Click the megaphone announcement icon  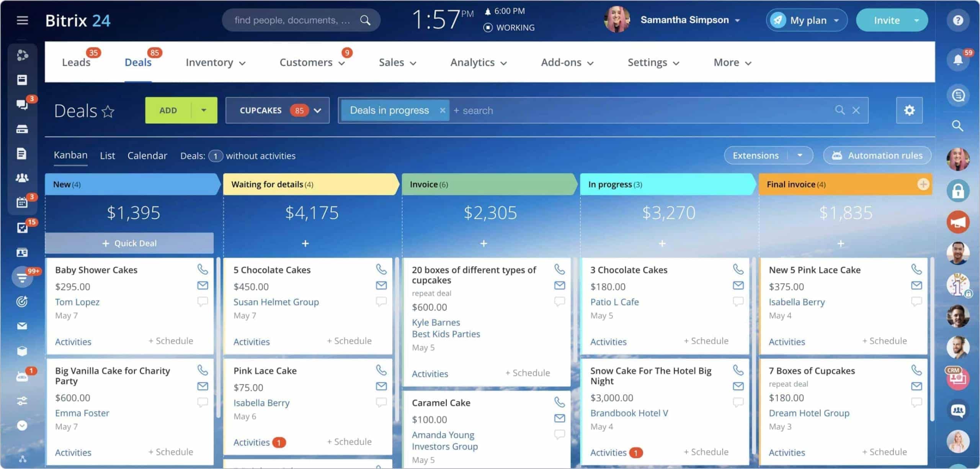click(x=958, y=222)
